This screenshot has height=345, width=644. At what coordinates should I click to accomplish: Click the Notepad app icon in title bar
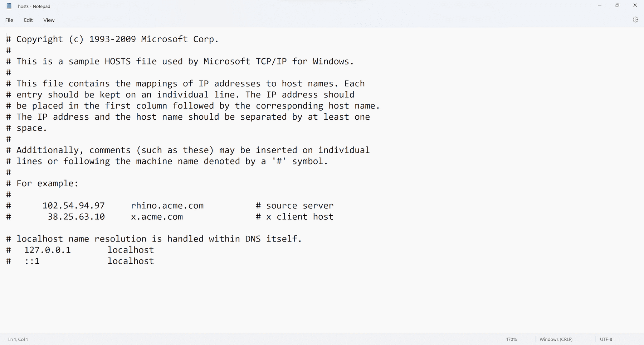tap(9, 6)
